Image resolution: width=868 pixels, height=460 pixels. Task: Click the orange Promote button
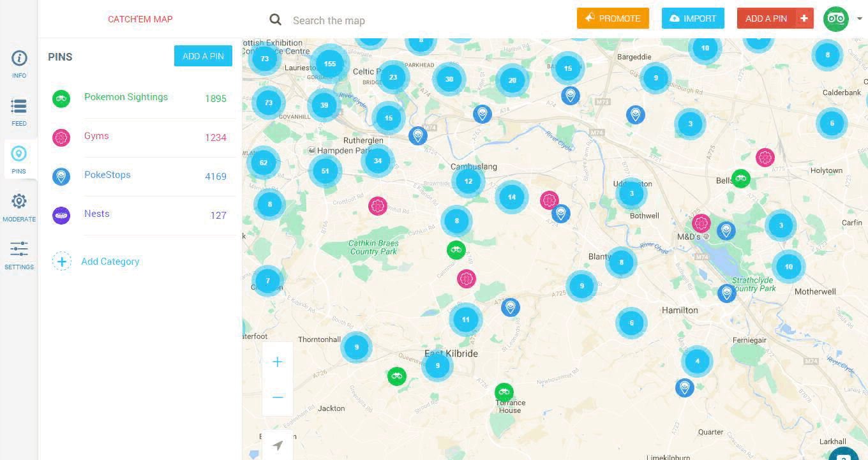pyautogui.click(x=613, y=19)
